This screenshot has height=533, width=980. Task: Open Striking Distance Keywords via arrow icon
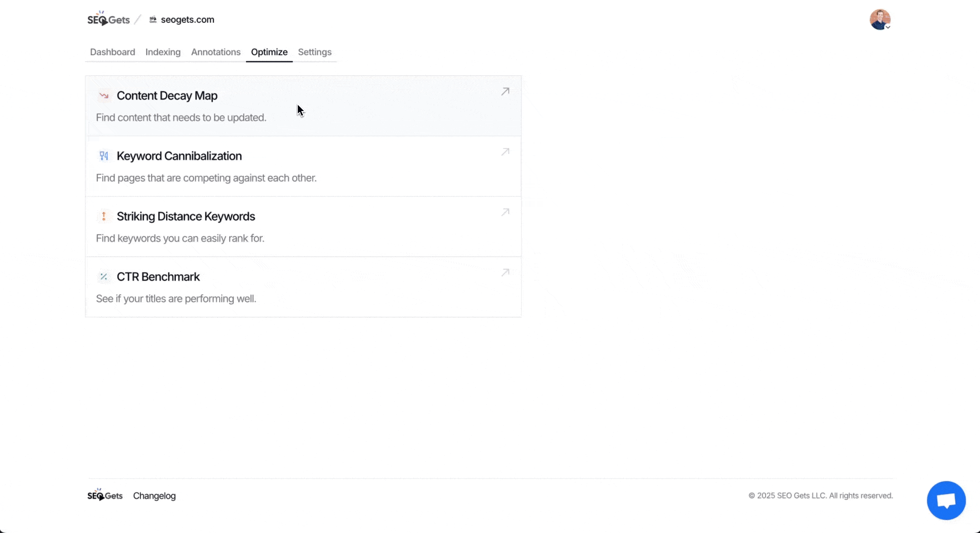click(x=505, y=212)
